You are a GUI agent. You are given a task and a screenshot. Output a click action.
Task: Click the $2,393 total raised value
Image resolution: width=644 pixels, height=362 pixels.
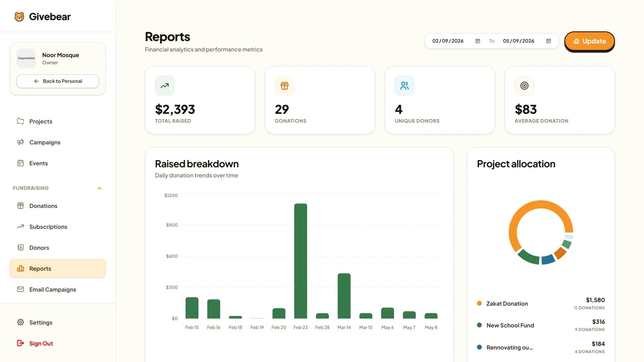point(175,109)
